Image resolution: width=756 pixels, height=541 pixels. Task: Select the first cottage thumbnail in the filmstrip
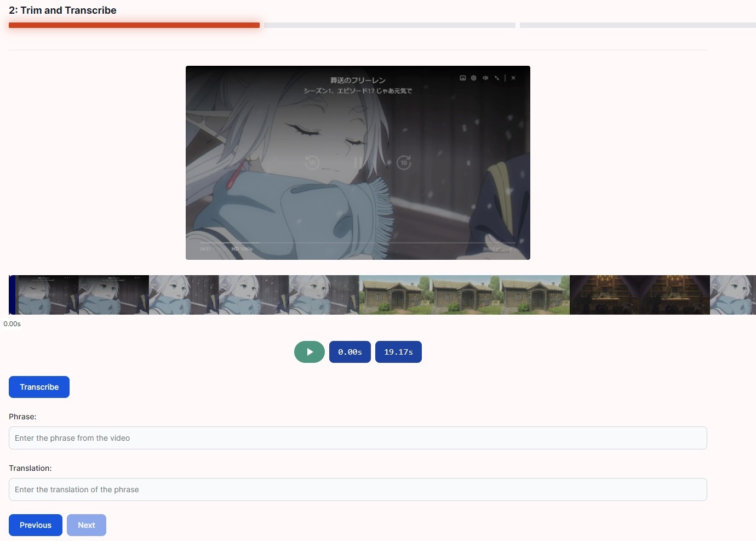coord(394,295)
